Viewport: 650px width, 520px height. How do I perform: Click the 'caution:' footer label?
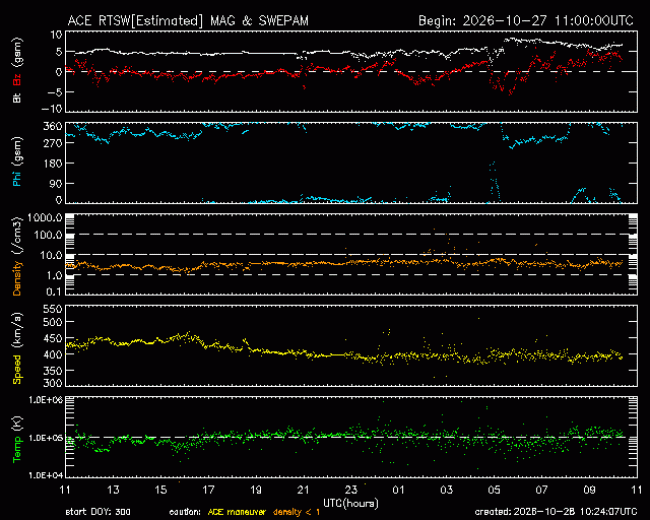point(185,512)
